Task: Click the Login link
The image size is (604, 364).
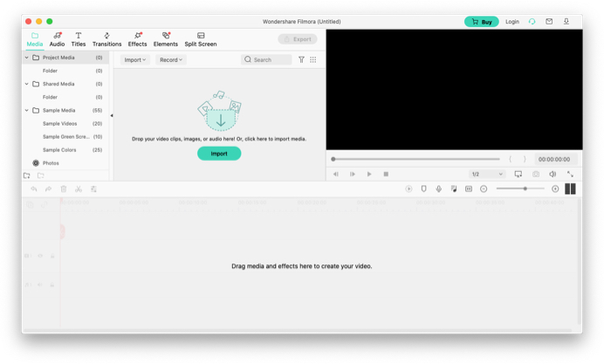Action: pos(512,22)
